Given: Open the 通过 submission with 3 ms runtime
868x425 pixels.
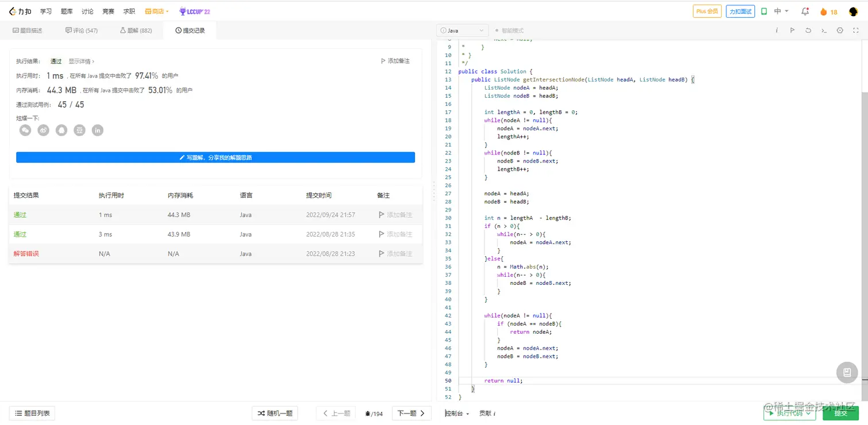Looking at the screenshot, I should click(x=20, y=234).
